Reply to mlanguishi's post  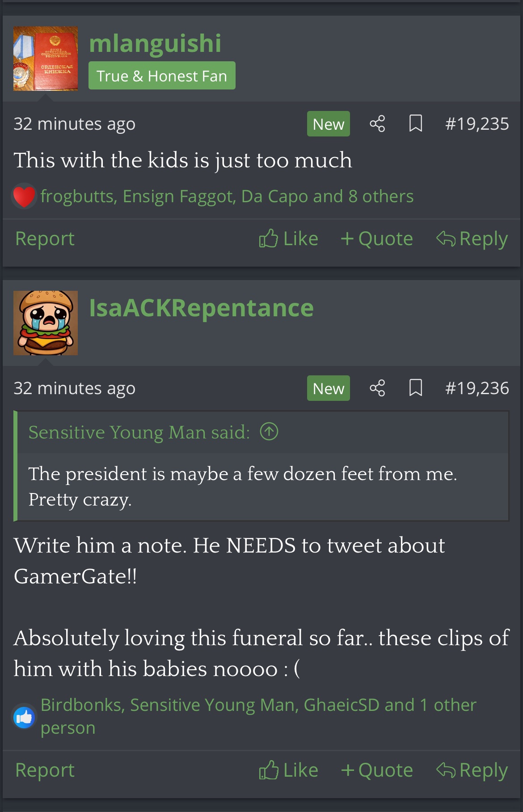tap(472, 238)
